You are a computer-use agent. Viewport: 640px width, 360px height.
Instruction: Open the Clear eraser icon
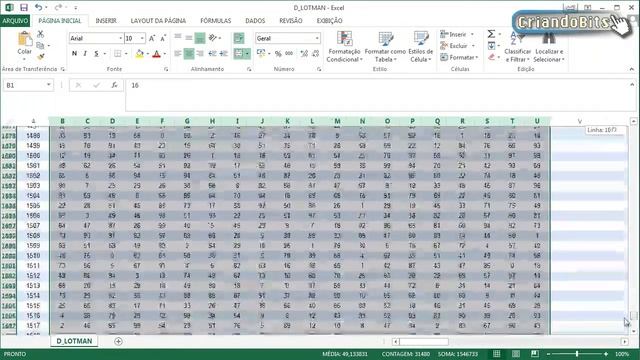491,57
